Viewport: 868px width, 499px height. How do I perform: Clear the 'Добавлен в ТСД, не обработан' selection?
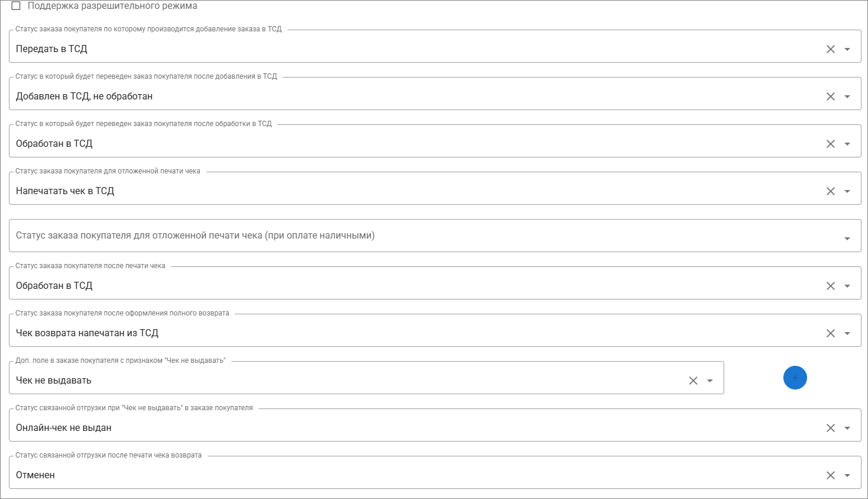pos(831,96)
